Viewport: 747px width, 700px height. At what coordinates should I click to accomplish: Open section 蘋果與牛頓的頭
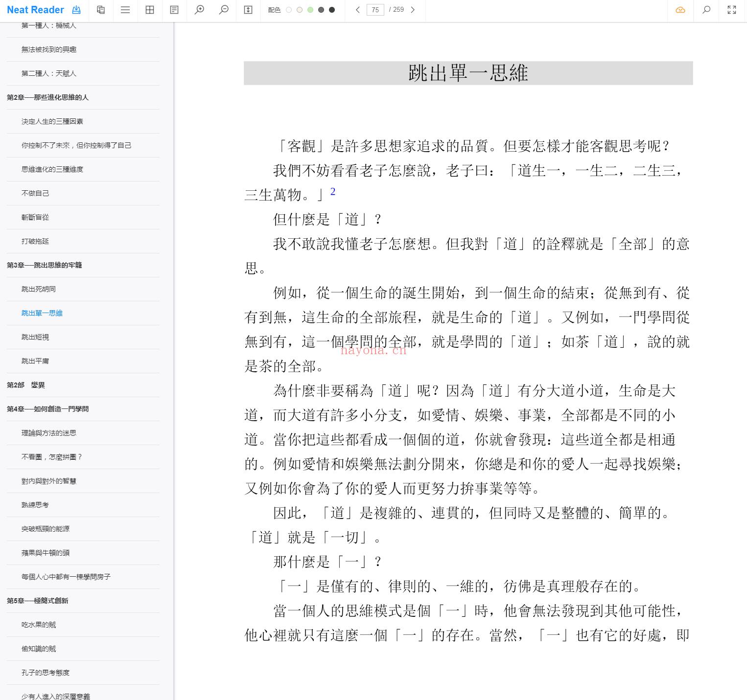46,553
